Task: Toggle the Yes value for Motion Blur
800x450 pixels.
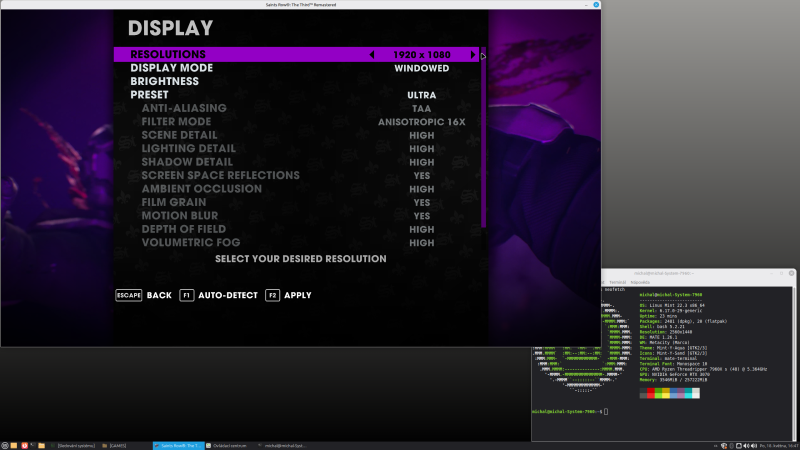Action: click(421, 216)
